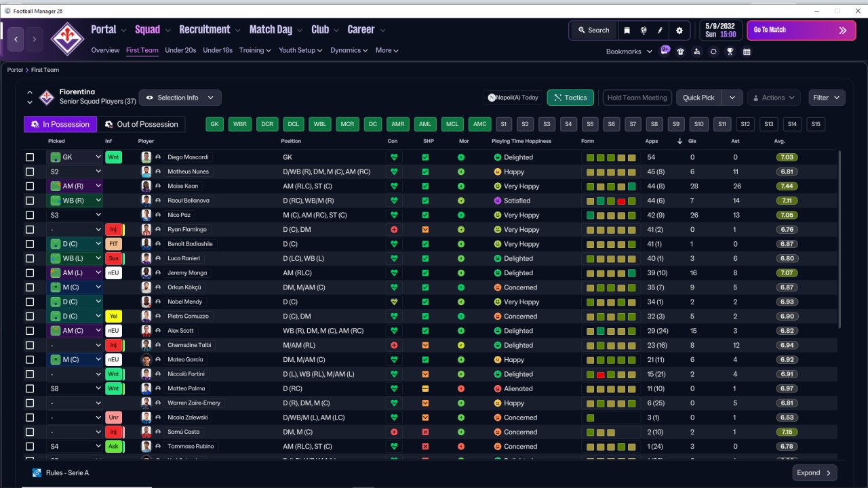Viewport: 868px width, 488px height.
Task: Click the Search field
Action: [593, 30]
